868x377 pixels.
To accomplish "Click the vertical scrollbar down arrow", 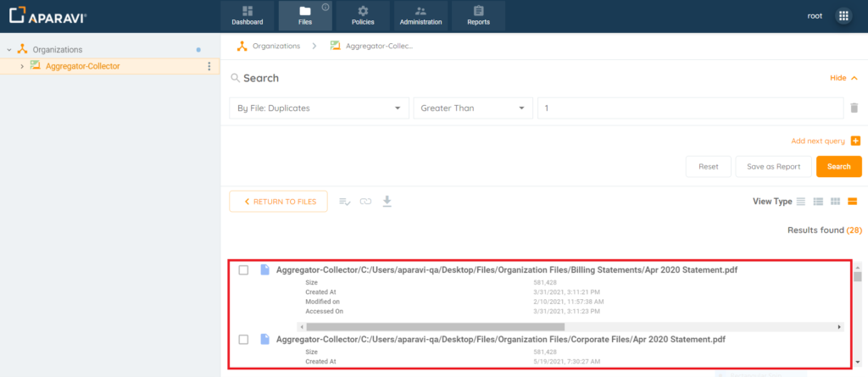I will click(858, 362).
